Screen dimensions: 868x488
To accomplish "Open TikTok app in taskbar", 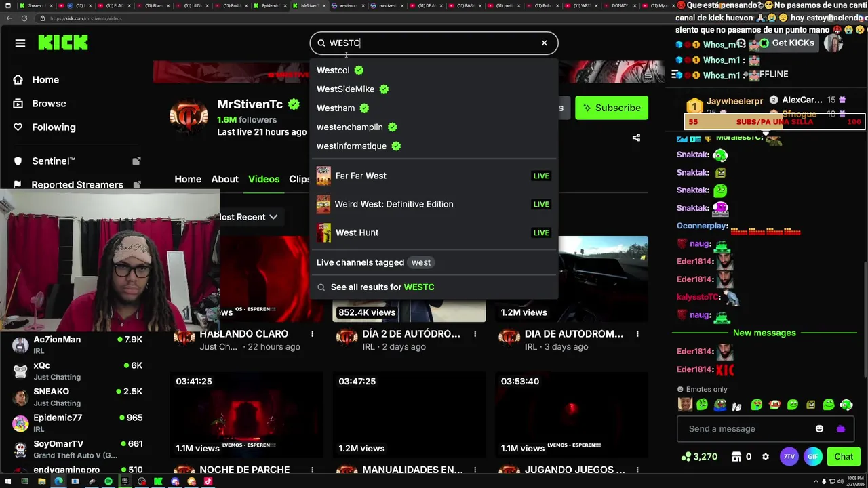I will (208, 481).
